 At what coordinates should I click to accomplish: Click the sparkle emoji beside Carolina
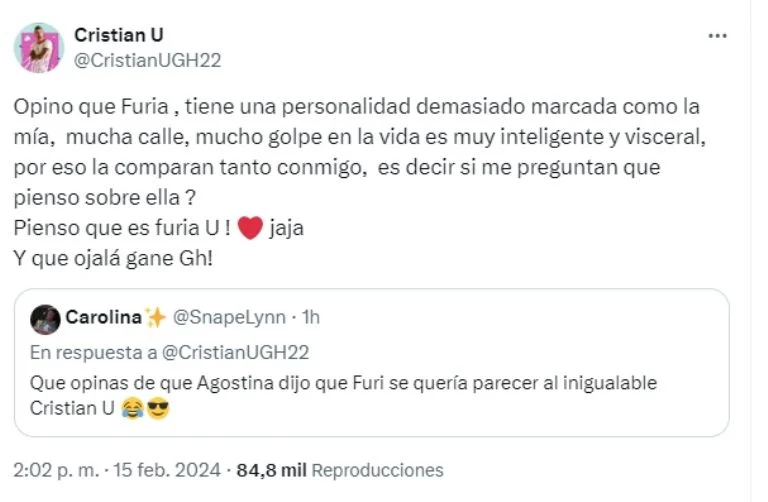pos(156,319)
